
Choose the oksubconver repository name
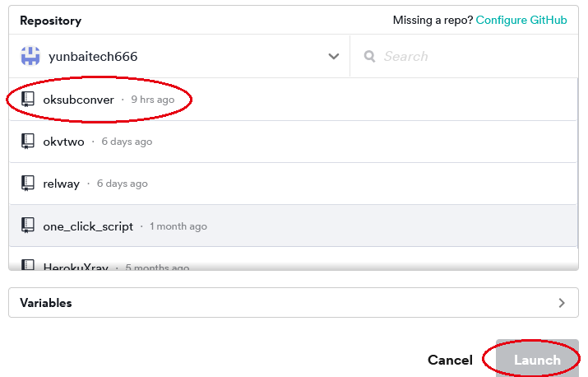click(79, 99)
